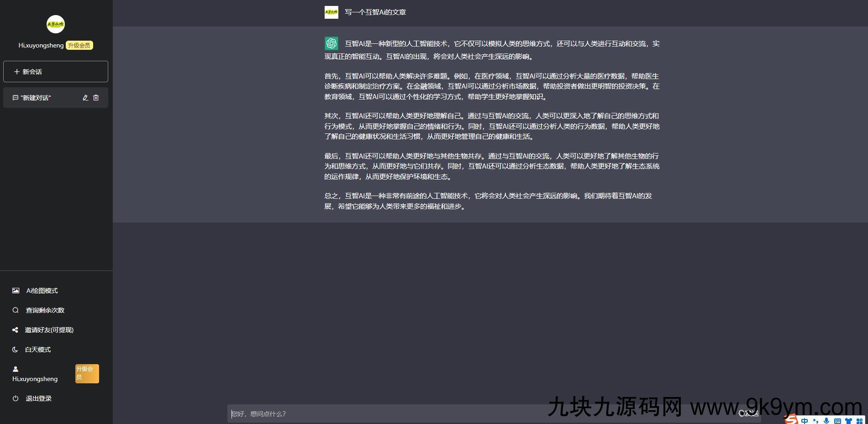Click the 查询剩余次数 search icon

(16, 310)
